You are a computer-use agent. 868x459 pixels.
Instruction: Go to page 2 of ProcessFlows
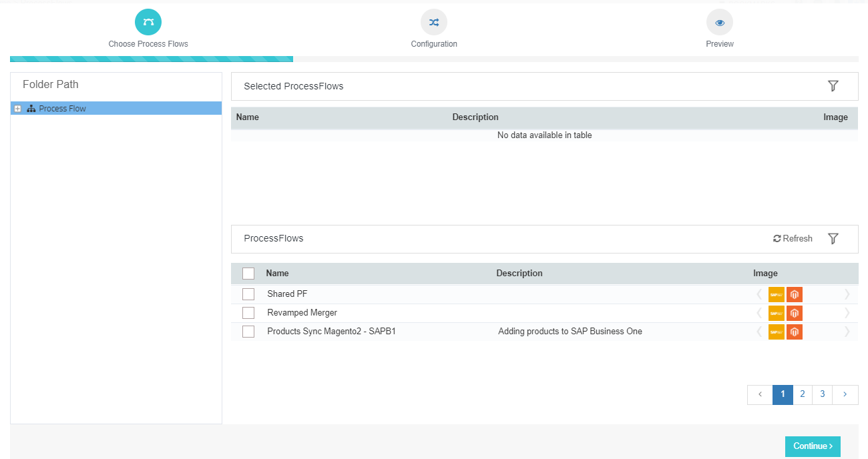802,394
